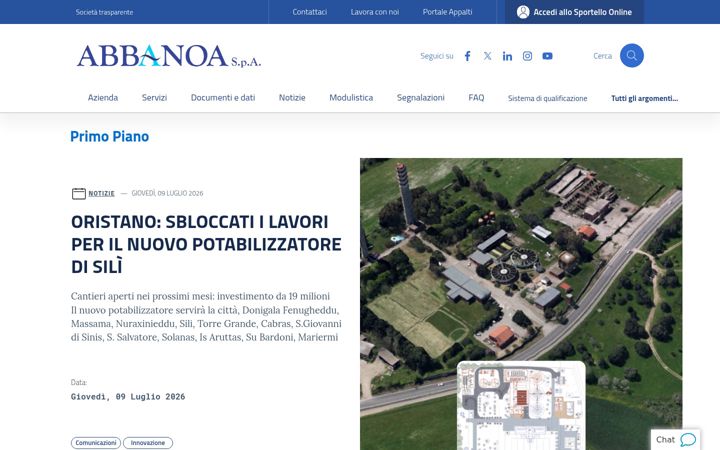Click the Contattaci link
Viewport: 720px width, 450px height.
pyautogui.click(x=309, y=12)
